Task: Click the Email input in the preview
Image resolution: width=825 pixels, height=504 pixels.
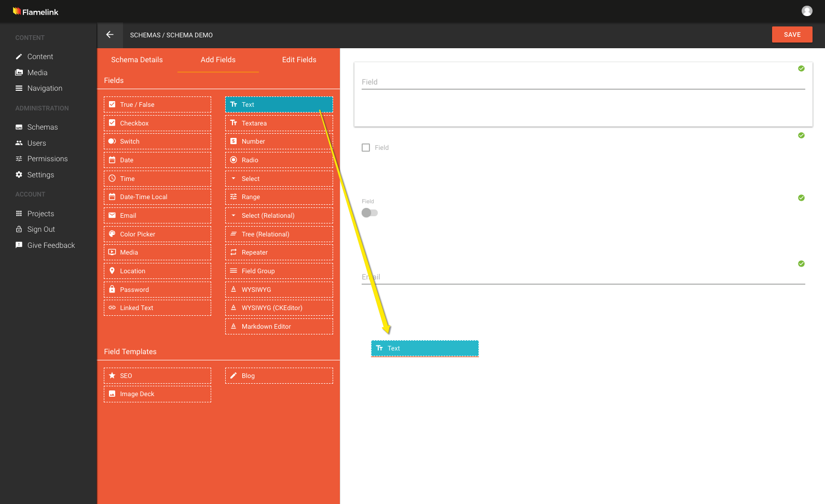Action: tap(583, 277)
